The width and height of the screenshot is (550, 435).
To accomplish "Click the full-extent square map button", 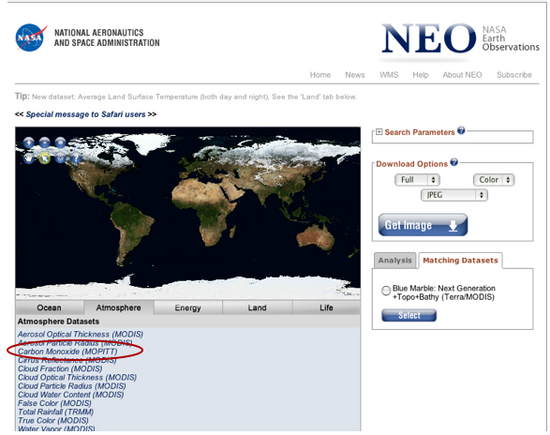I will 60,143.
